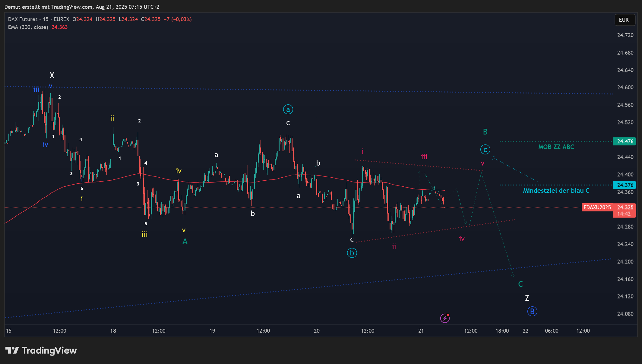
Task: Select the 'Mindestziel der blau C' text
Action: (556, 191)
